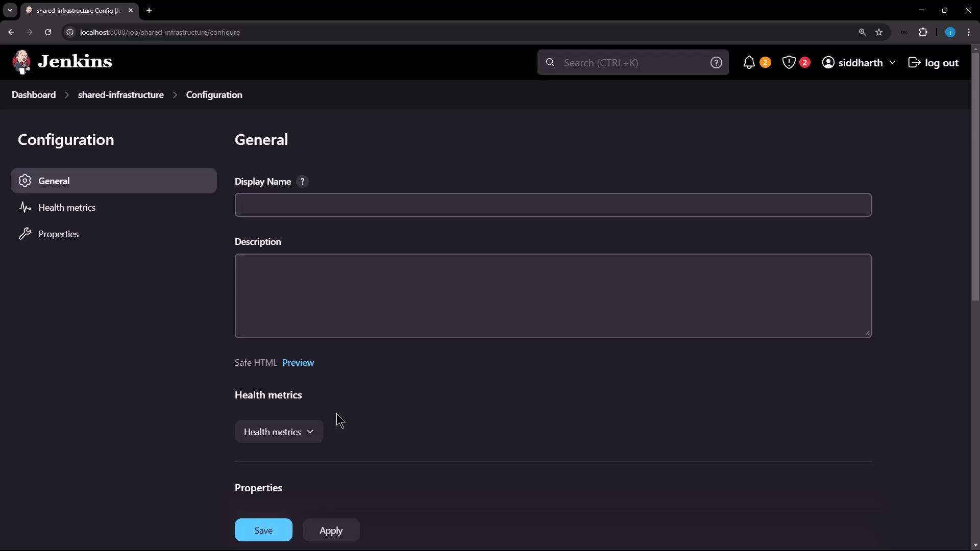The height and width of the screenshot is (551, 980).
Task: Close the shared-infrastructure Config tab
Action: [x=131, y=10]
